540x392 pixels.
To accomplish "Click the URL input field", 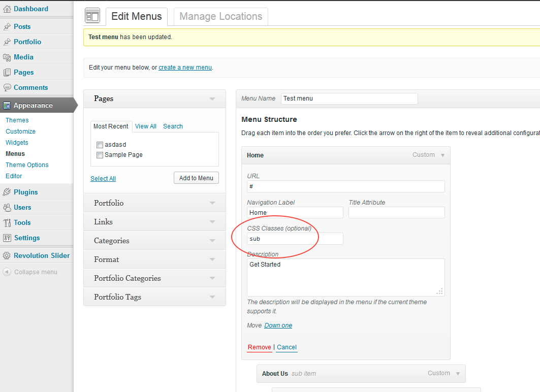I will [x=346, y=186].
